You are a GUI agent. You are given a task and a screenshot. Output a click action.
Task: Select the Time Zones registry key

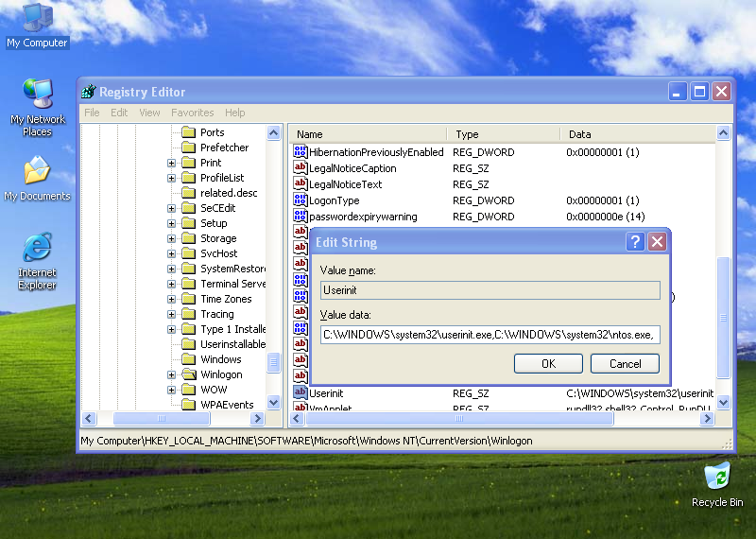pyautogui.click(x=225, y=299)
